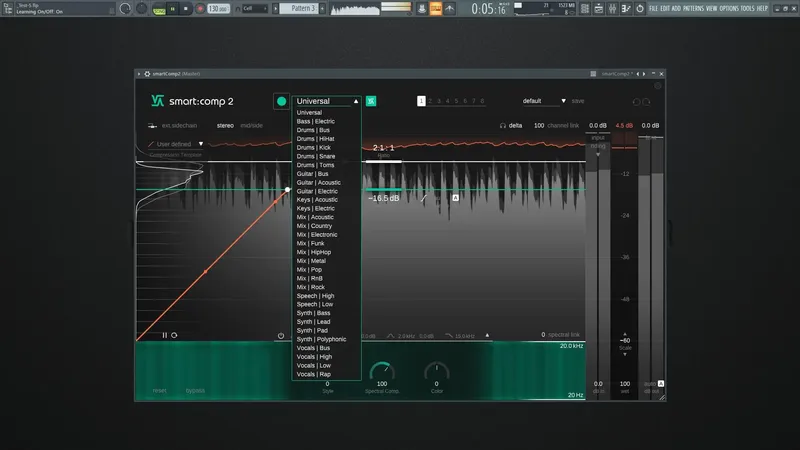Screen dimensions: 800x450
Task: Open smartComp2 plugin options gear icon
Action: coord(147,74)
